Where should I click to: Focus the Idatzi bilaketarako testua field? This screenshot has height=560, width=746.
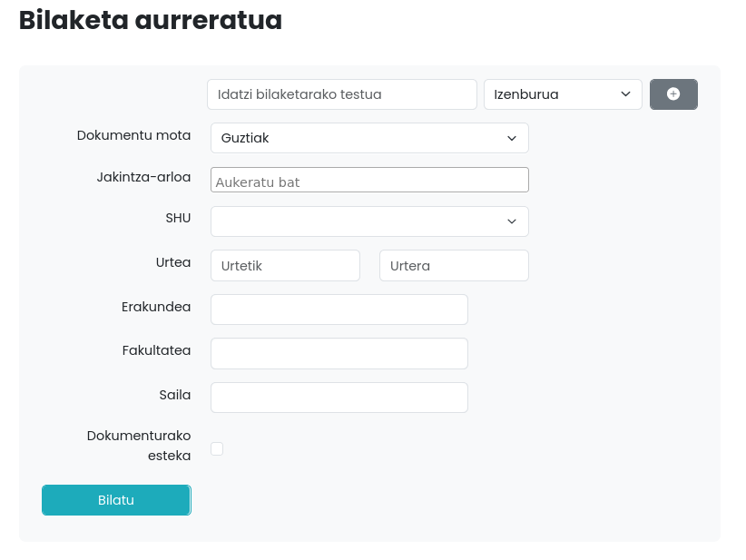342,94
